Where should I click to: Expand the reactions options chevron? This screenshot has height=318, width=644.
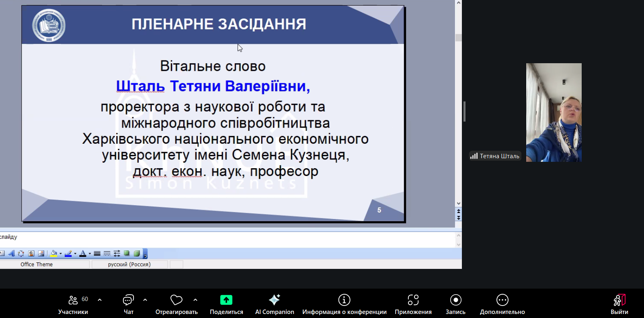(x=195, y=300)
